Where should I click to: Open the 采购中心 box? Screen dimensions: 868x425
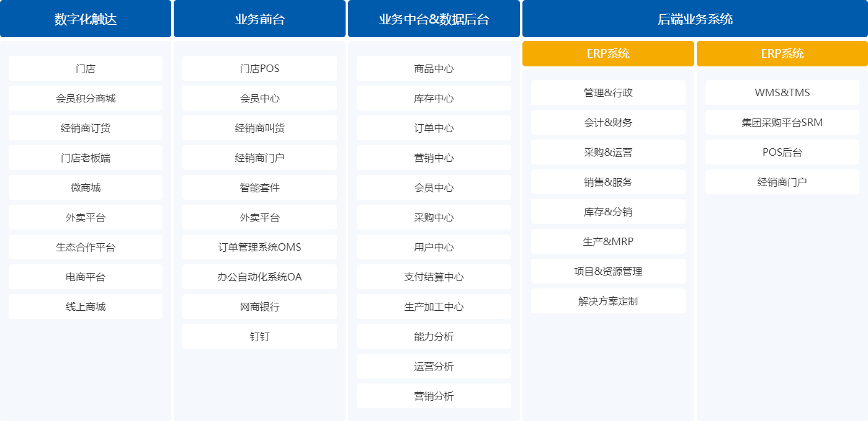(x=434, y=217)
